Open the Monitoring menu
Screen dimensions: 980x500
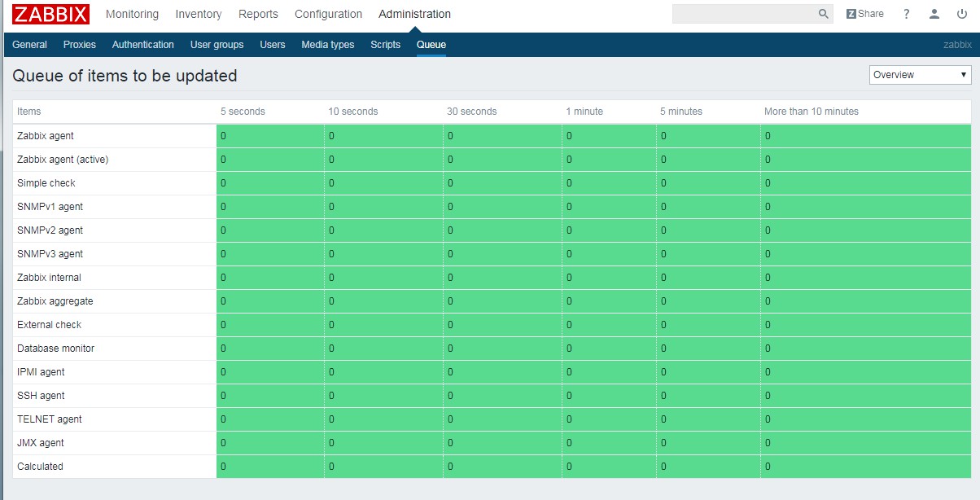click(132, 14)
